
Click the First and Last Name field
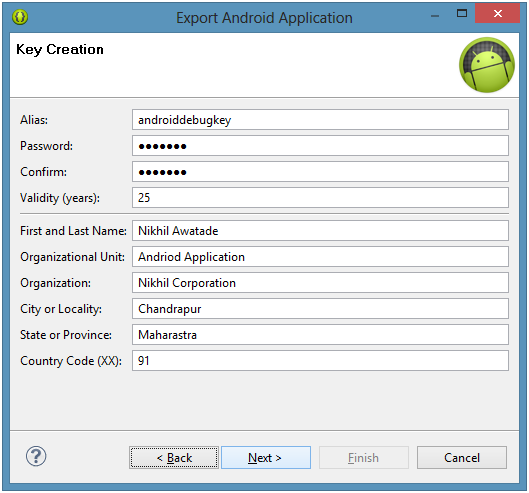point(320,230)
